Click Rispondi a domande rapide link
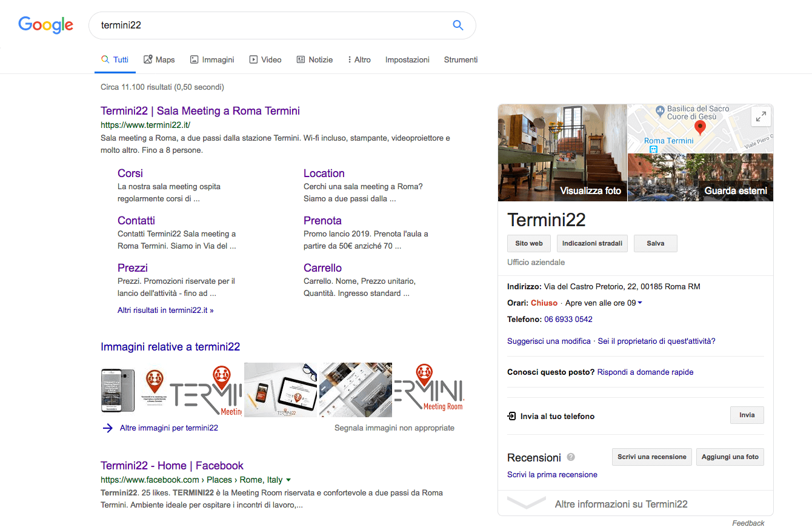812x527 pixels. [645, 372]
